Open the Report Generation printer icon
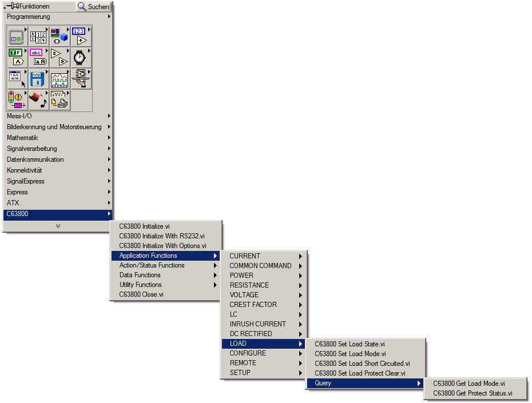The height and width of the screenshot is (403, 532). pos(59,100)
